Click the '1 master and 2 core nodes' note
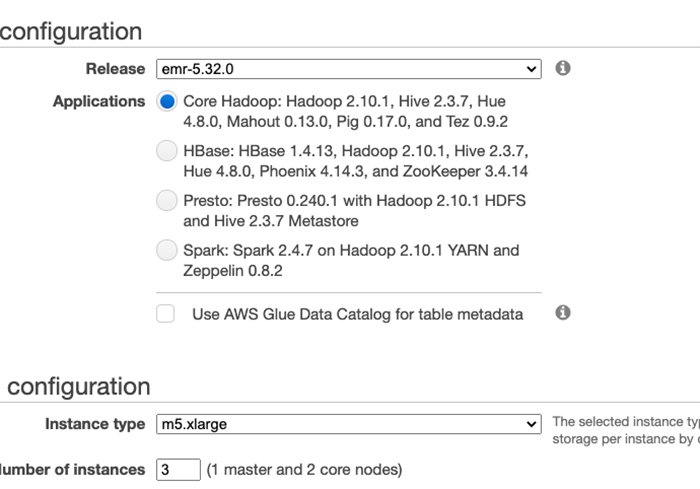This screenshot has width=700, height=489. click(304, 469)
